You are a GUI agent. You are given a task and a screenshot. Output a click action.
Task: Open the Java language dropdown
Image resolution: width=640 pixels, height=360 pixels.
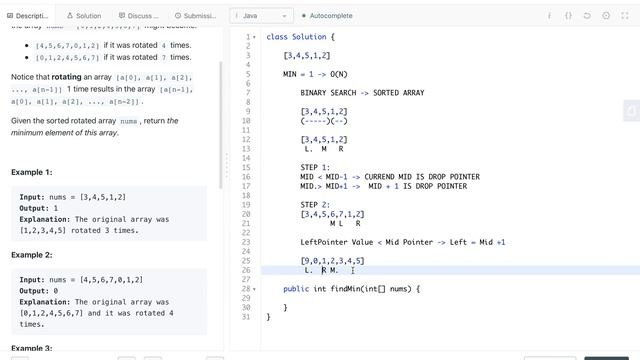261,16
